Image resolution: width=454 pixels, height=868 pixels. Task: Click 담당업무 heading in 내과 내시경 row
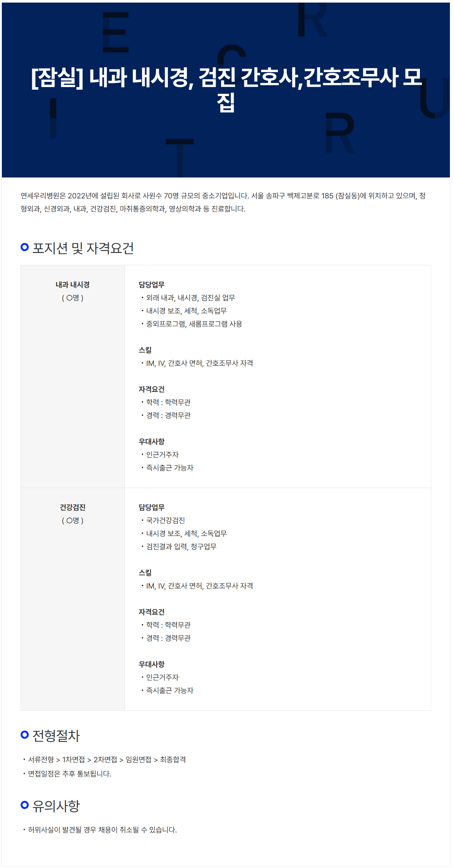[151, 285]
